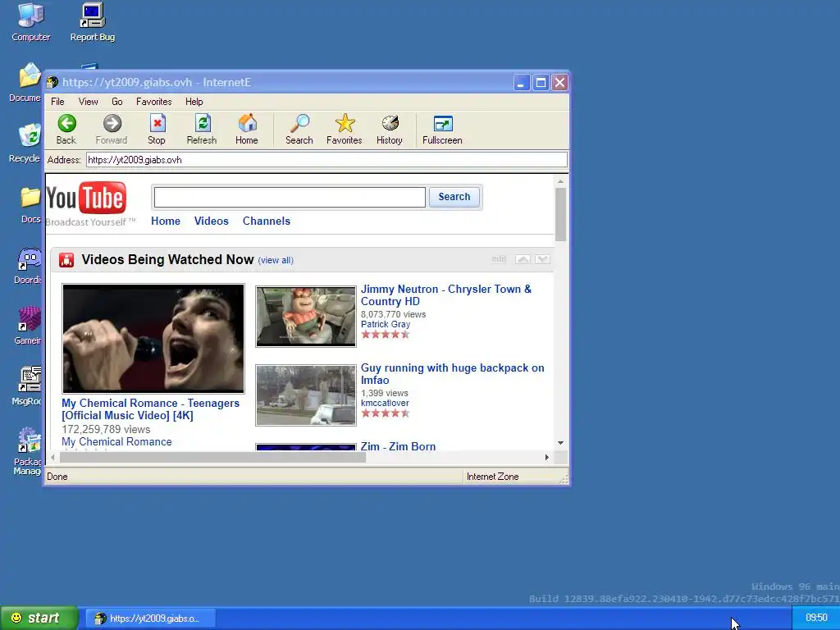Click the vertical scrollbar up arrow

[x=560, y=181]
